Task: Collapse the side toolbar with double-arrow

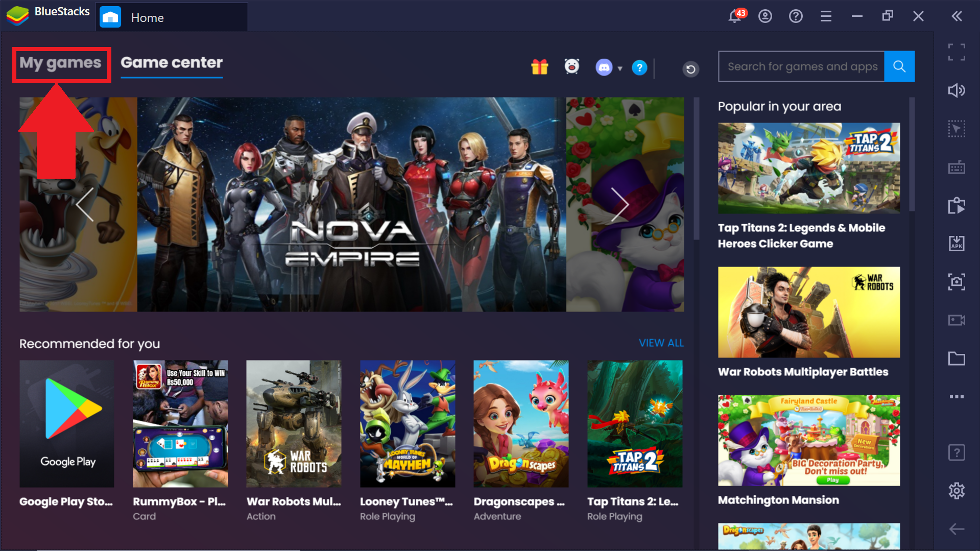Action: pos(957,16)
